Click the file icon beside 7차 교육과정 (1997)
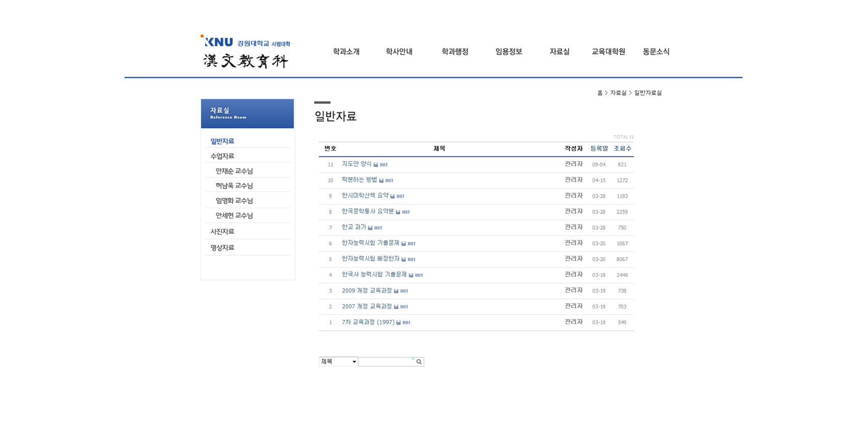Image resolution: width=868 pixels, height=434 pixels. point(399,323)
